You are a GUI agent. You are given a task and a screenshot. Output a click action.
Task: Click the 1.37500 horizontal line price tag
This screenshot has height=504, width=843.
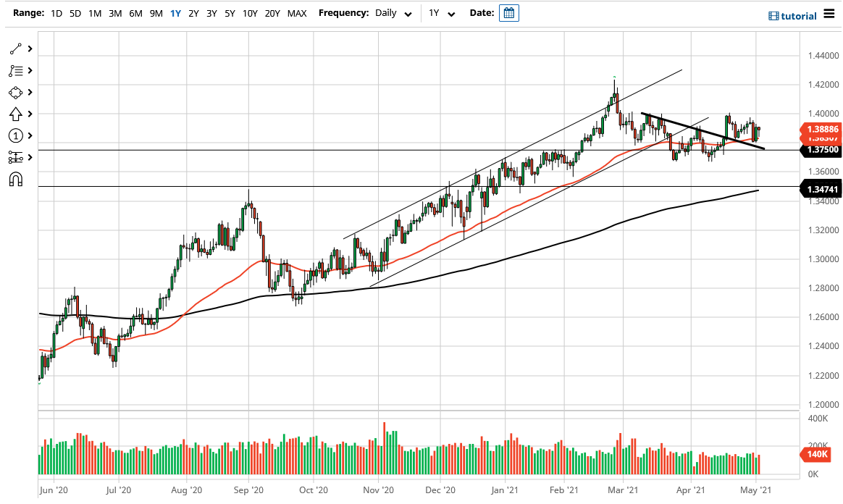point(821,150)
